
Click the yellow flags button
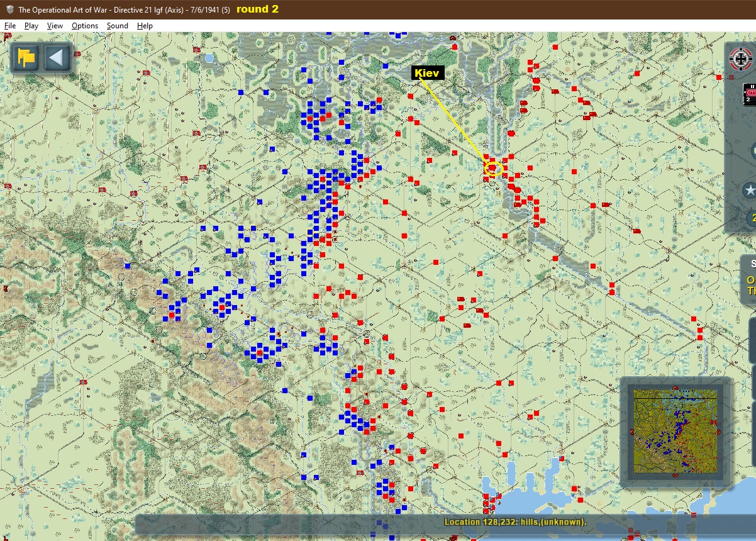[26, 58]
